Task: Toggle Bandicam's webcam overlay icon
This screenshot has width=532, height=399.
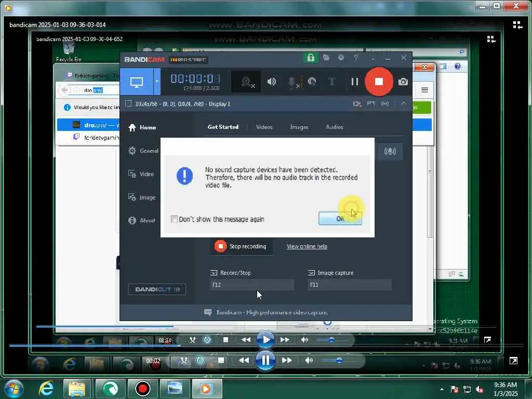Action: (x=247, y=82)
